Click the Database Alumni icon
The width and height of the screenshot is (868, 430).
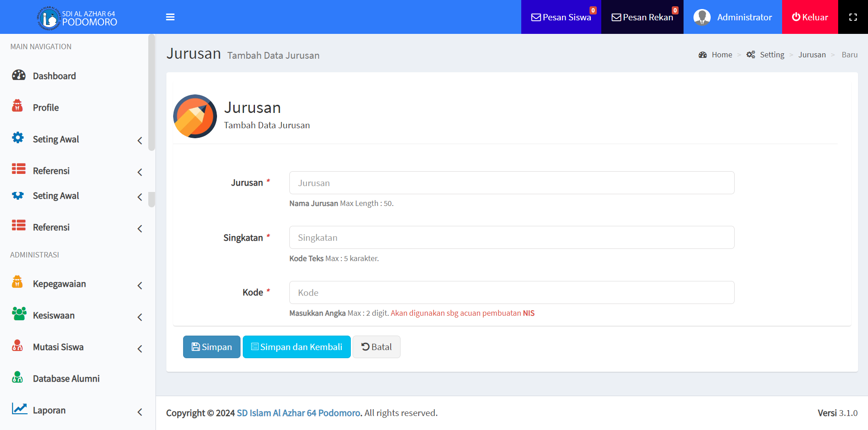coord(18,378)
